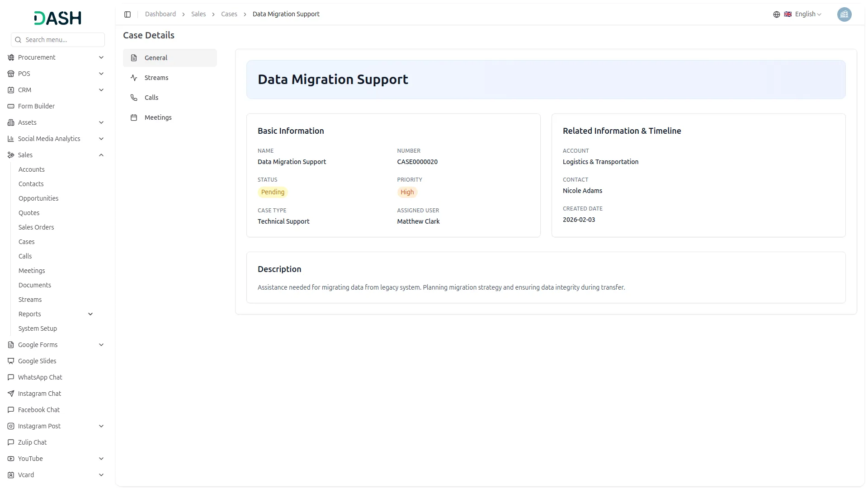Click the High priority badge
Image resolution: width=868 pixels, height=488 pixels.
[x=407, y=192]
